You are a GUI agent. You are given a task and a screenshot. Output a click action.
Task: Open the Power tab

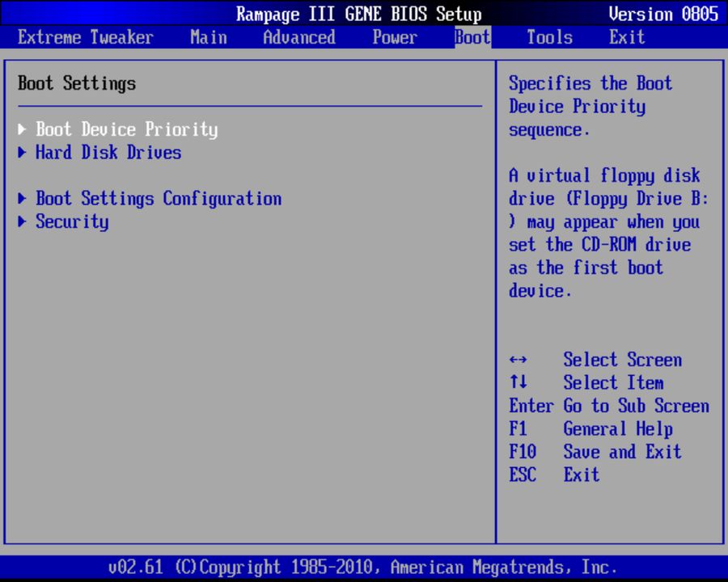(395, 37)
